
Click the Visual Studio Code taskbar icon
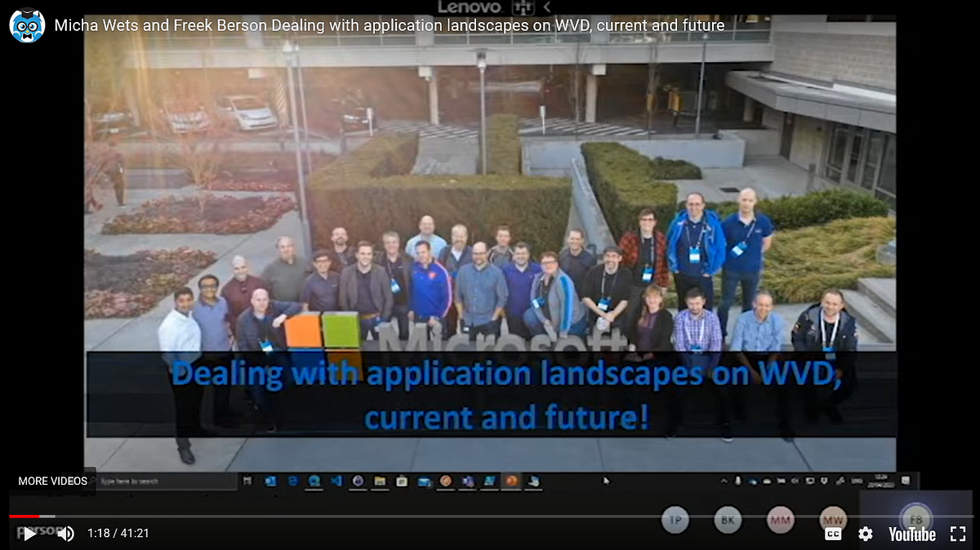pos(336,481)
